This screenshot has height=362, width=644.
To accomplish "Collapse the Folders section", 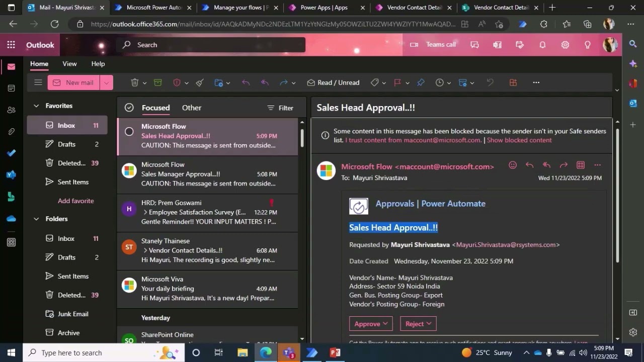I will pyautogui.click(x=36, y=219).
